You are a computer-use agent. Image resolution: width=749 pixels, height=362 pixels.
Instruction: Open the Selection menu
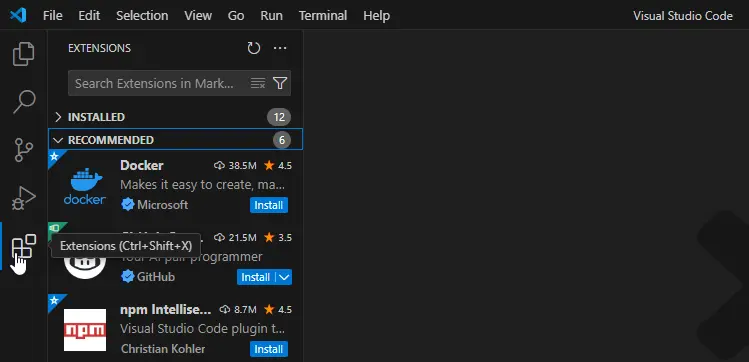point(142,16)
